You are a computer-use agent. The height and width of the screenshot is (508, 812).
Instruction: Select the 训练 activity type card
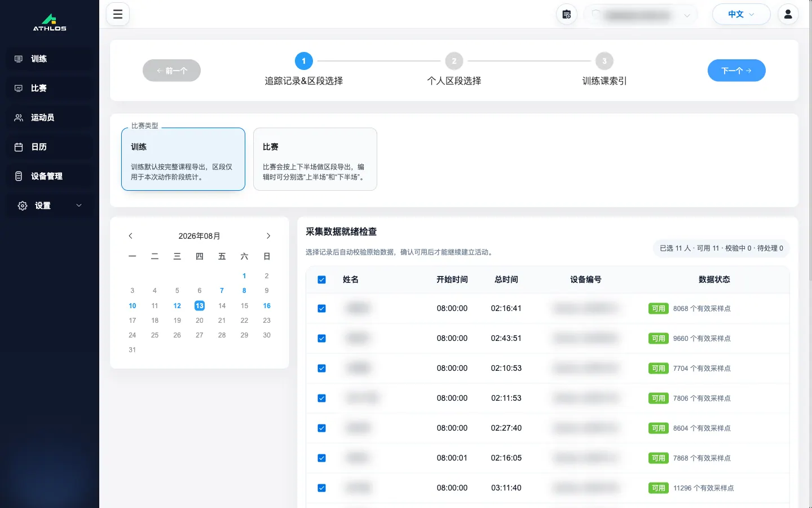pyautogui.click(x=183, y=159)
